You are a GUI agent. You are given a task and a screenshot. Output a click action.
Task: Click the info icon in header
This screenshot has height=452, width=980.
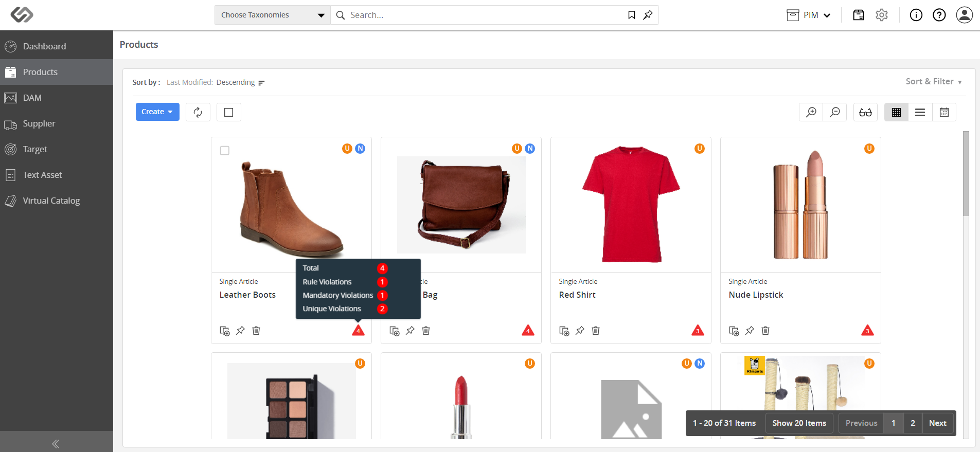click(x=916, y=15)
